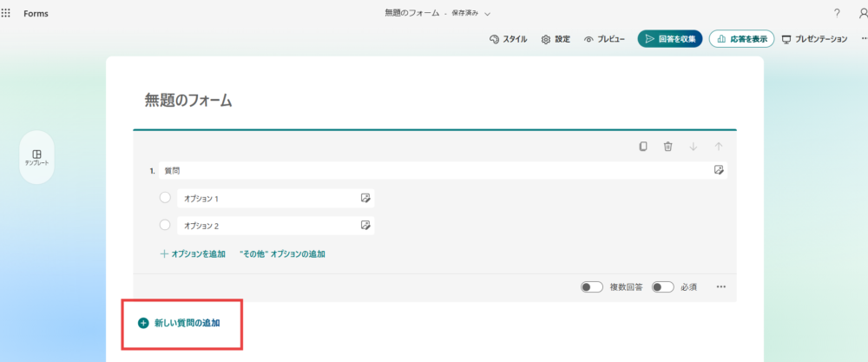
Task: Open question's more options ellipsis
Action: coord(720,287)
